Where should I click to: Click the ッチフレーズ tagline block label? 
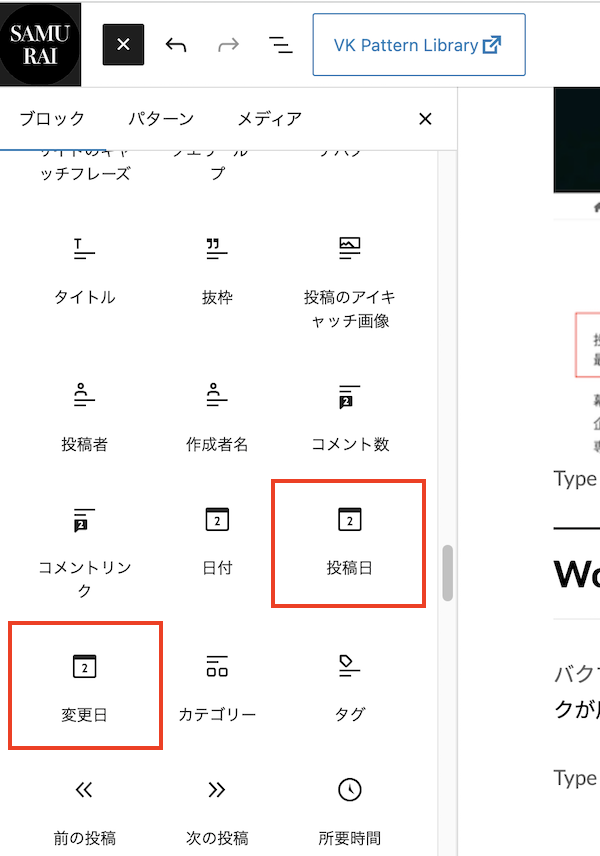point(85,174)
